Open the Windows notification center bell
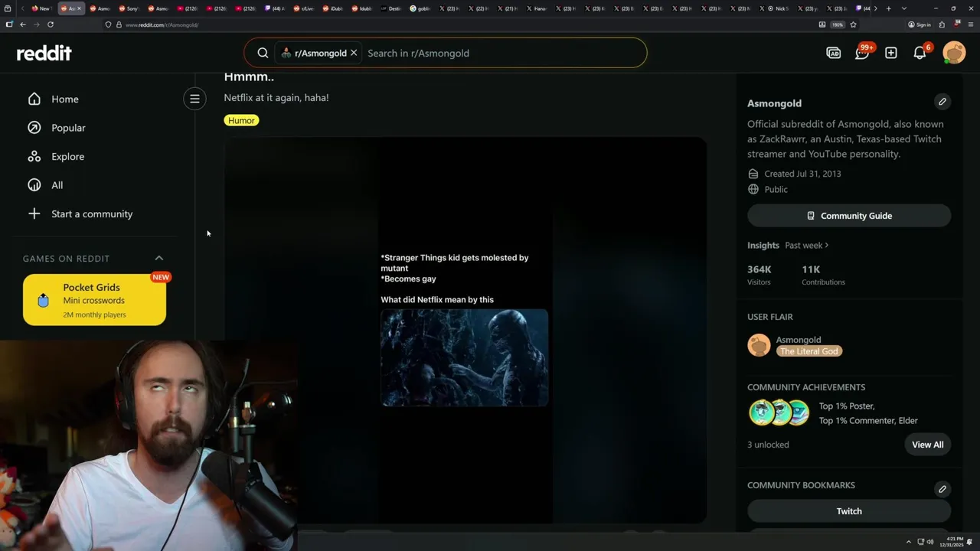The height and width of the screenshot is (551, 980). [970, 542]
